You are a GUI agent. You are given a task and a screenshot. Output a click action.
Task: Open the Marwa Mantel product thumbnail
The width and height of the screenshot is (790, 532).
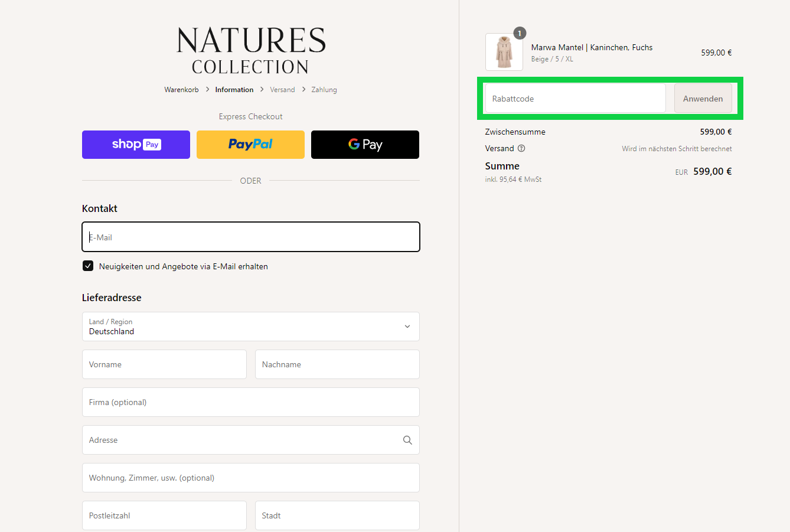click(x=504, y=52)
